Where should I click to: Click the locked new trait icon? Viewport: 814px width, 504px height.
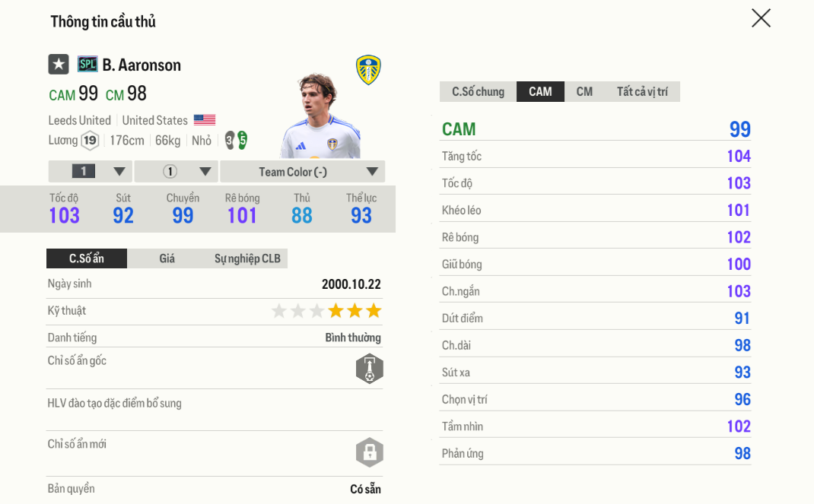(x=369, y=452)
